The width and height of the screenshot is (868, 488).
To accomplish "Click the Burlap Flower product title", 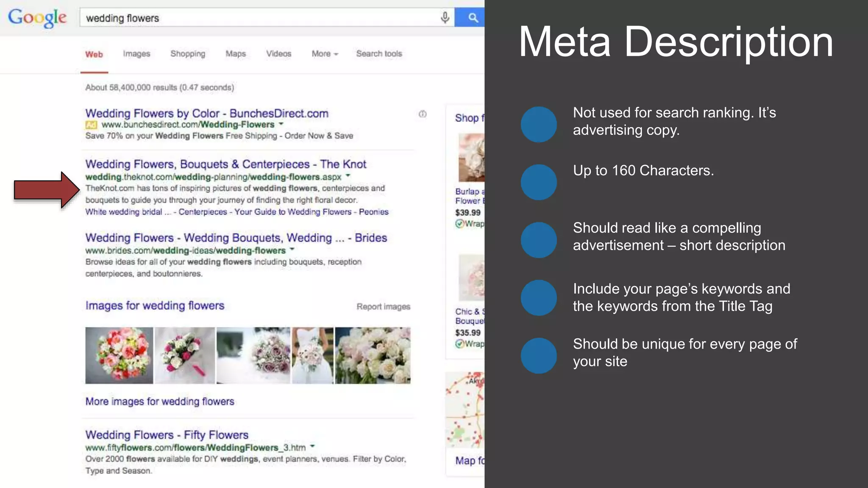I will pyautogui.click(x=470, y=196).
